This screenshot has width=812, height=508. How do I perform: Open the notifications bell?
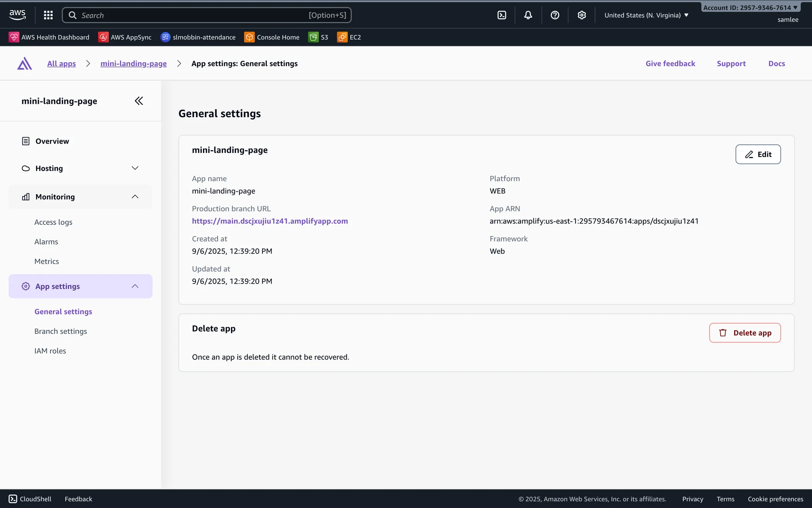528,15
